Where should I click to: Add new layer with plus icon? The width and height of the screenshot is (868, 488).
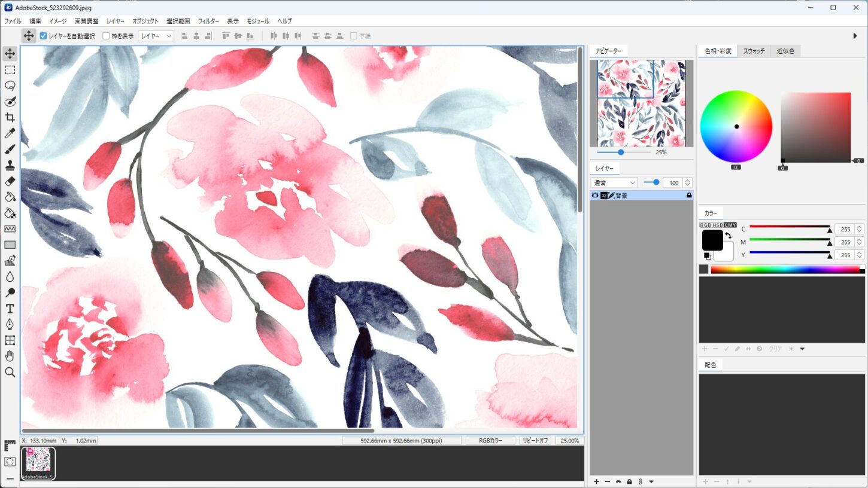point(596,481)
